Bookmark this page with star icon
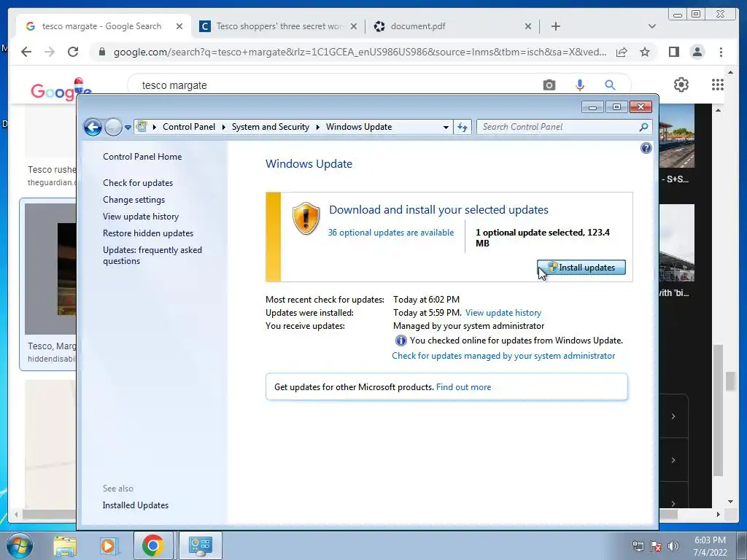747x560 pixels. pyautogui.click(x=645, y=52)
